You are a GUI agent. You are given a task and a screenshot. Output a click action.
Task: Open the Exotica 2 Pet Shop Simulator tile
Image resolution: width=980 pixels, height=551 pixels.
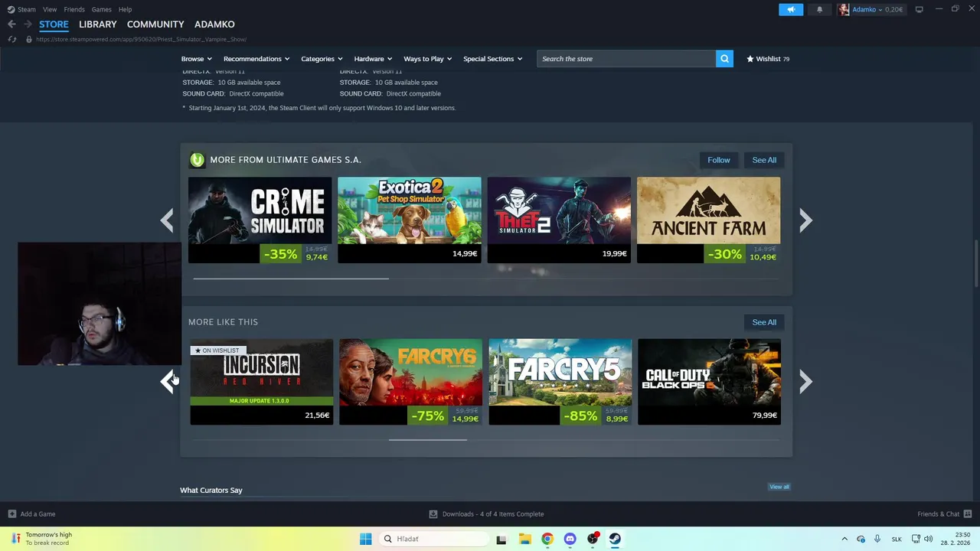pyautogui.click(x=410, y=220)
